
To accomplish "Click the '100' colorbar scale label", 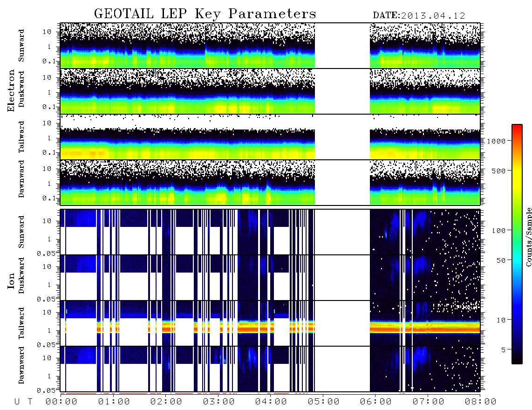I will 499,231.
